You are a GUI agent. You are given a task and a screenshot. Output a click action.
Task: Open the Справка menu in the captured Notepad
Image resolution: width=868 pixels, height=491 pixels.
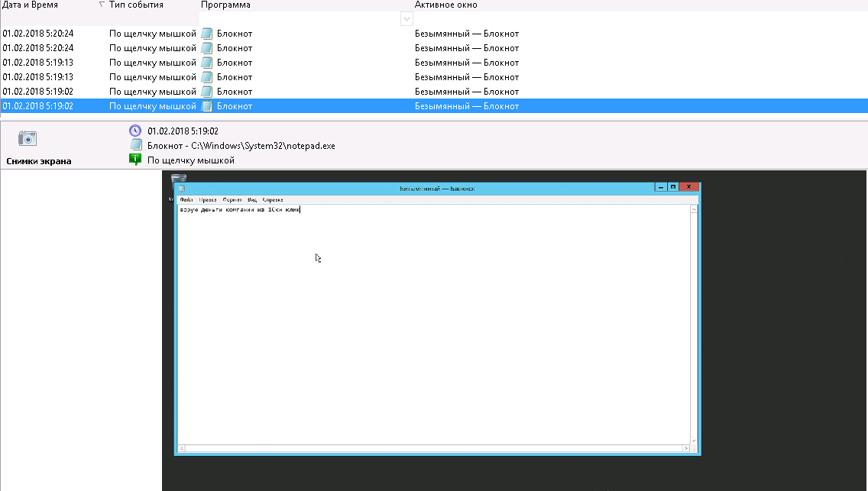(273, 199)
